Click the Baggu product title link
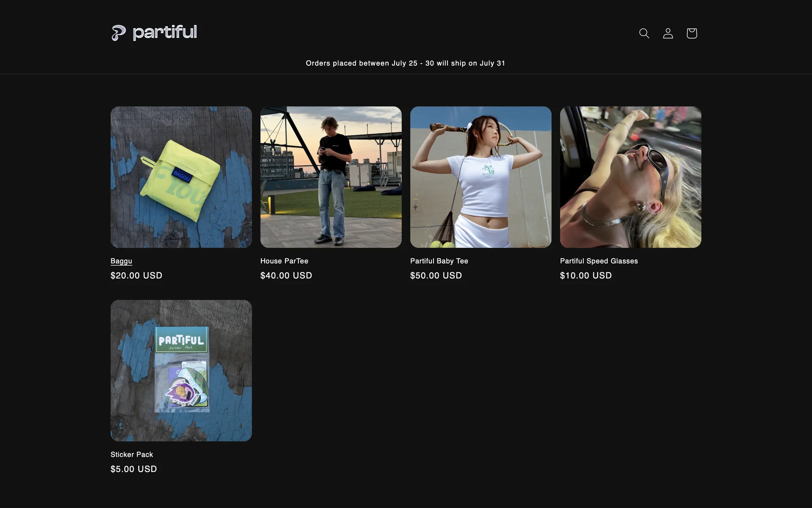This screenshot has height=508, width=812. click(x=121, y=261)
